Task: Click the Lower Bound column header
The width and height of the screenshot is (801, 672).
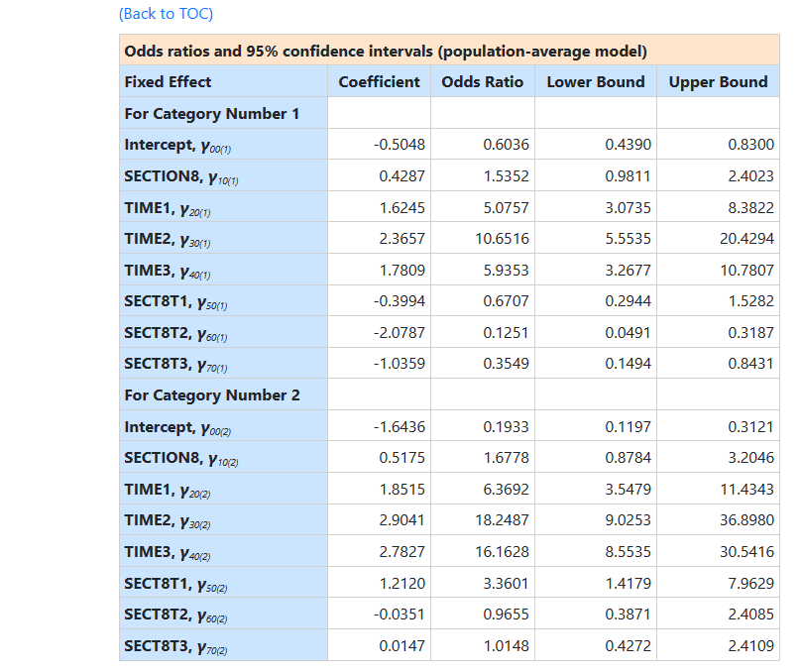Action: 595,82
